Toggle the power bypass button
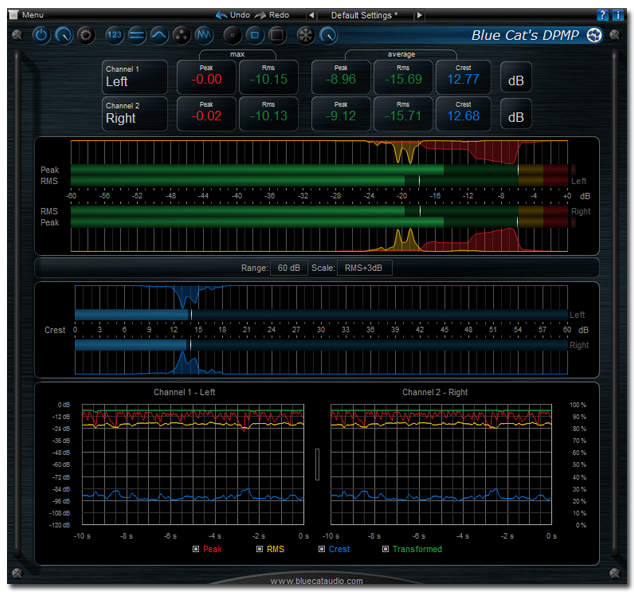The width and height of the screenshot is (634, 595). pyautogui.click(x=41, y=36)
